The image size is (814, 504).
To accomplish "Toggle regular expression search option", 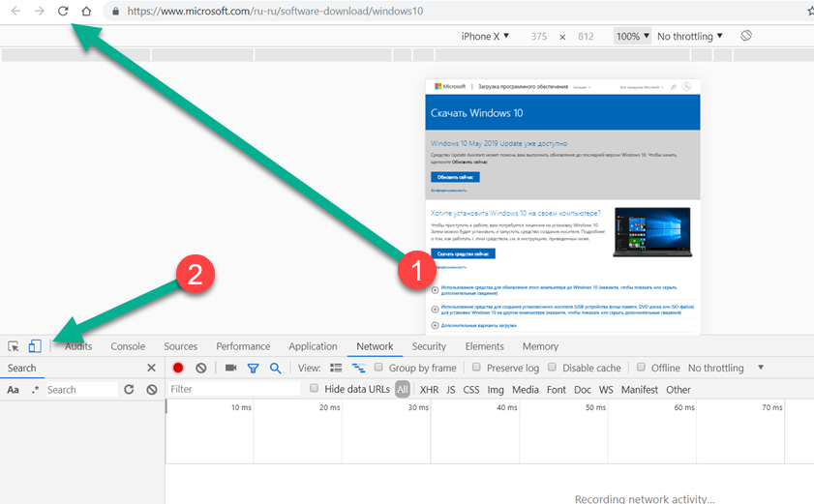I will [35, 389].
